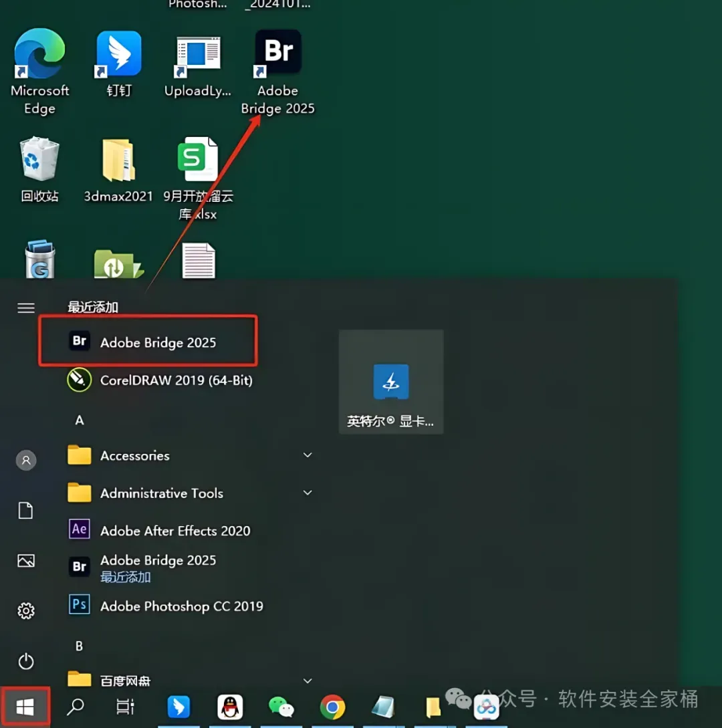Screen dimensions: 722x728
Task: Open the Microsoft Edge desktop shortcut
Action: click(x=39, y=71)
